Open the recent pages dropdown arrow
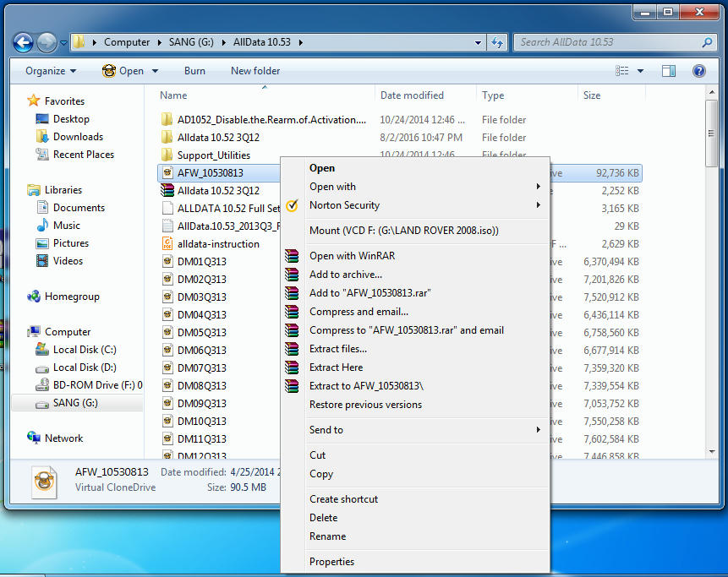The width and height of the screenshot is (728, 577). coord(63,43)
